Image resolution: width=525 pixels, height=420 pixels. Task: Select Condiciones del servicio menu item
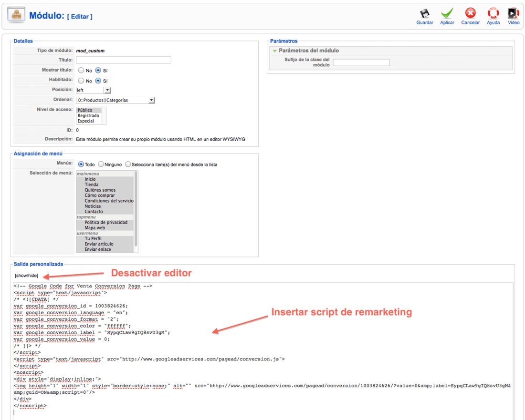click(x=105, y=201)
